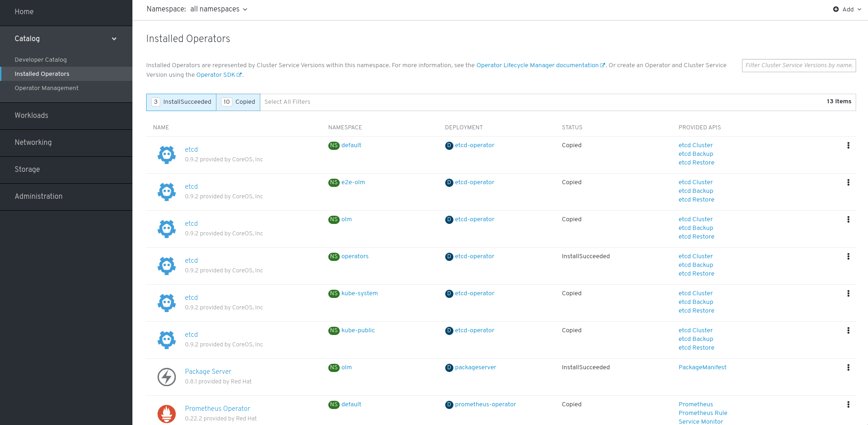
Task: Open PackageManifest provided API link
Action: [x=702, y=367]
